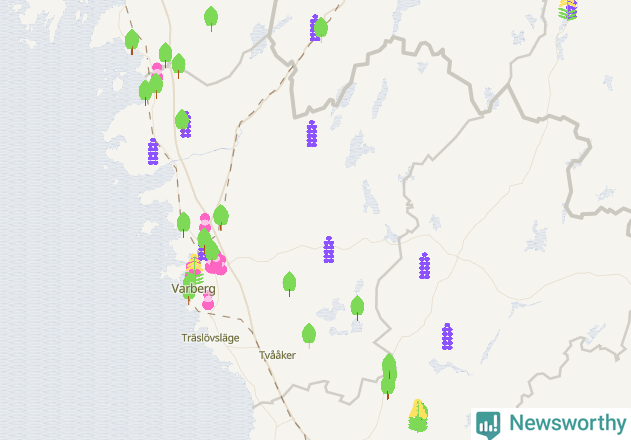This screenshot has width=631, height=440.
Task: Click lower of stacked trees on southern border
Action: point(388,388)
